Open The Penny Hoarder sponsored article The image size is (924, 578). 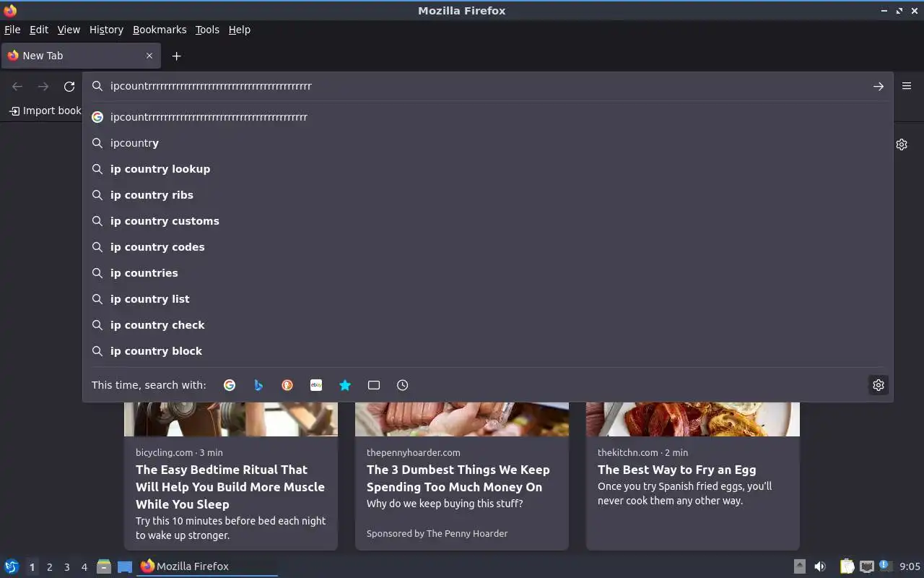coord(462,477)
